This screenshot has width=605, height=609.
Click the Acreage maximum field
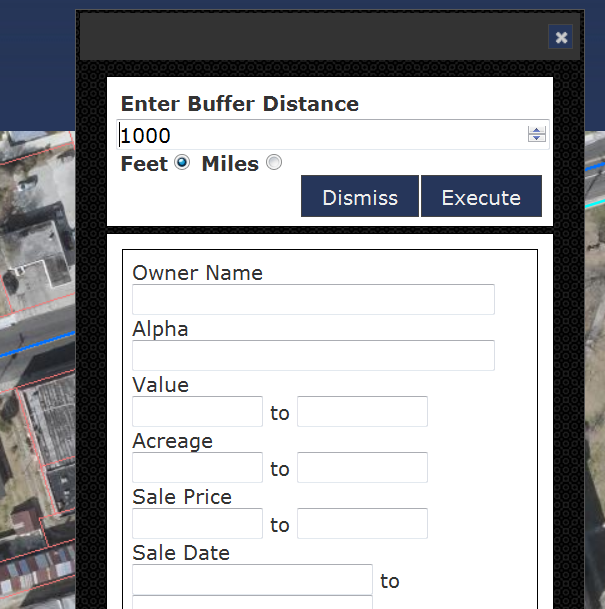(x=362, y=467)
